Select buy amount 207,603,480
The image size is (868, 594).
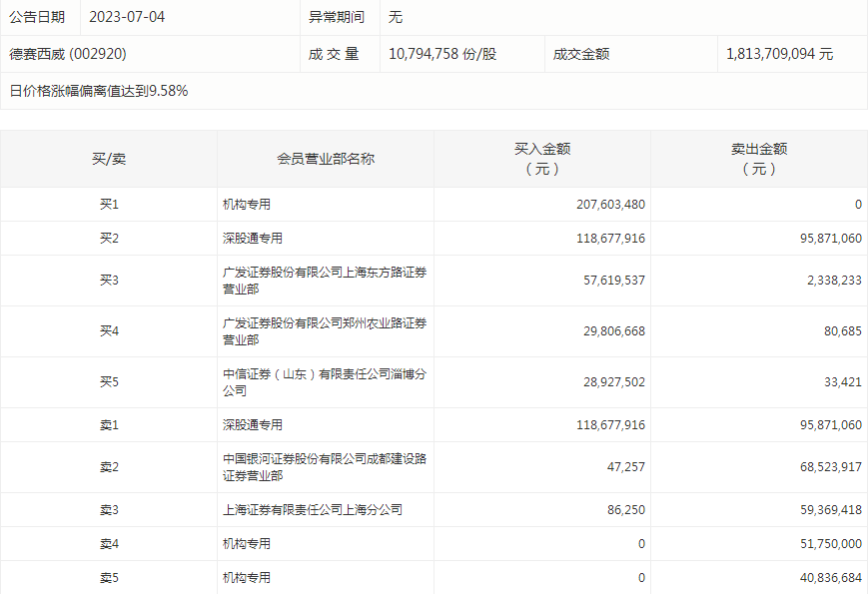[x=610, y=204]
